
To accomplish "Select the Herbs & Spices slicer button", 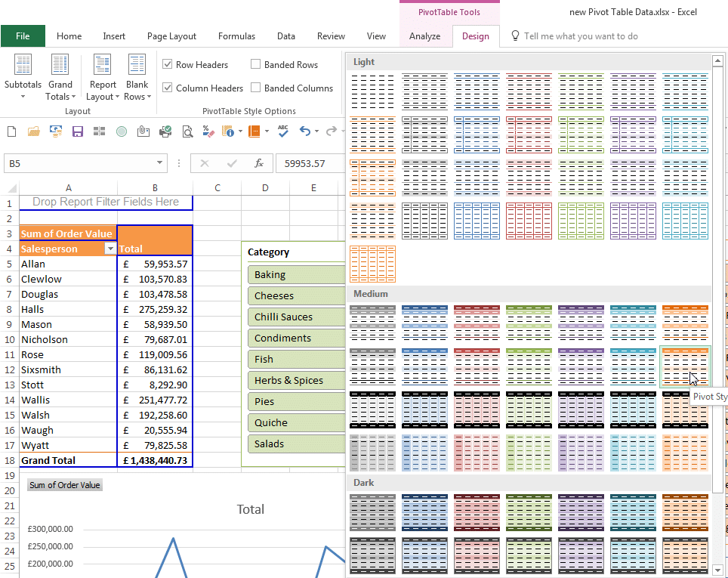I will point(296,381).
